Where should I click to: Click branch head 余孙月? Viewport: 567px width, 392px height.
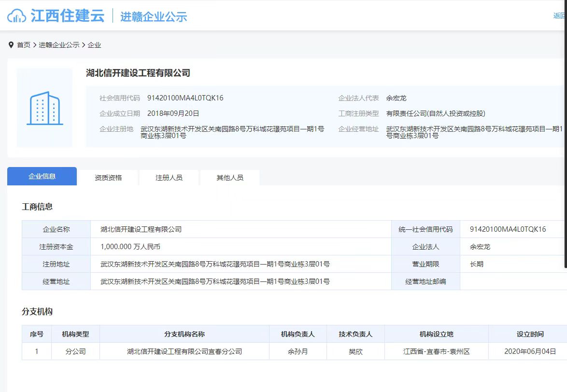298,351
